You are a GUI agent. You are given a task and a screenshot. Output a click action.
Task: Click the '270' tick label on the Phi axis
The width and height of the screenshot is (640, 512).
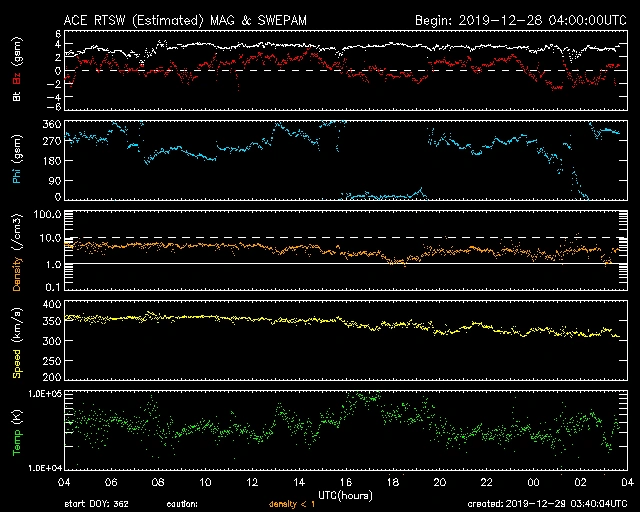(52, 141)
